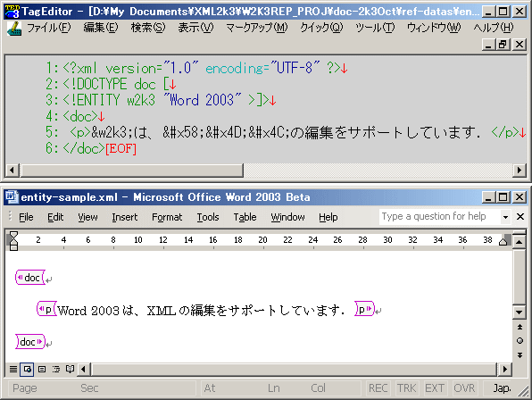This screenshot has height=400, width=532.
Task: Switch to Web Layout view icon
Action: coord(27,369)
